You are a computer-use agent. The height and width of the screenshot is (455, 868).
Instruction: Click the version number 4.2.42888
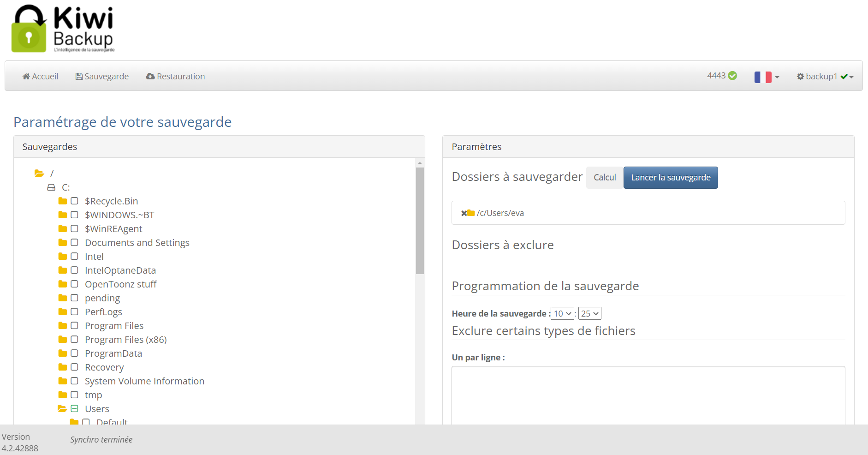(x=20, y=449)
